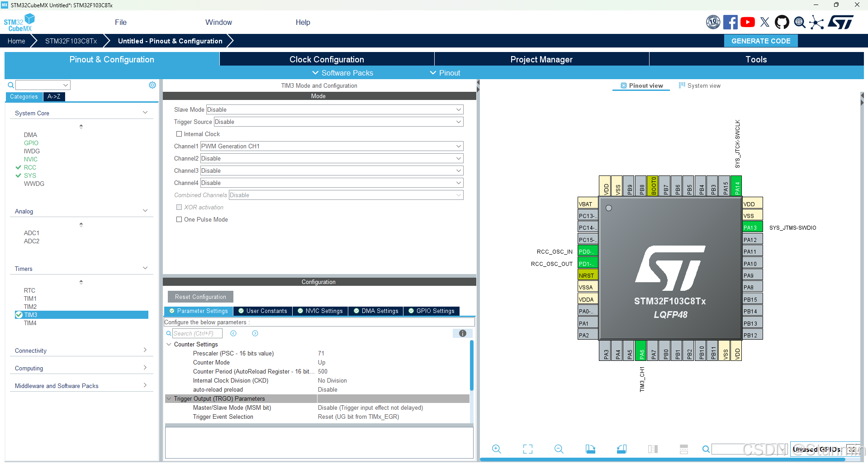Viewport: 868px width, 464px height.
Task: Open the ST YouTube channel icon
Action: coord(748,22)
